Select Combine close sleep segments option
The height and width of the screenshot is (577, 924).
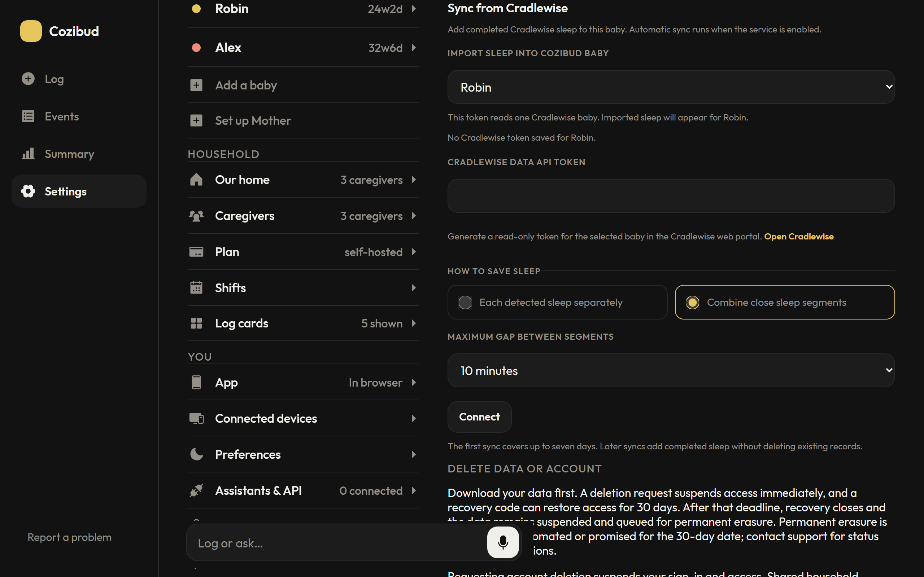(x=785, y=302)
